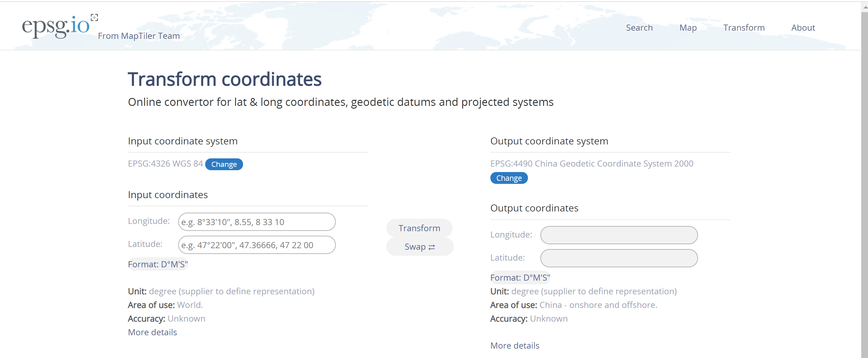Go to the Transform navigation link

(x=744, y=28)
